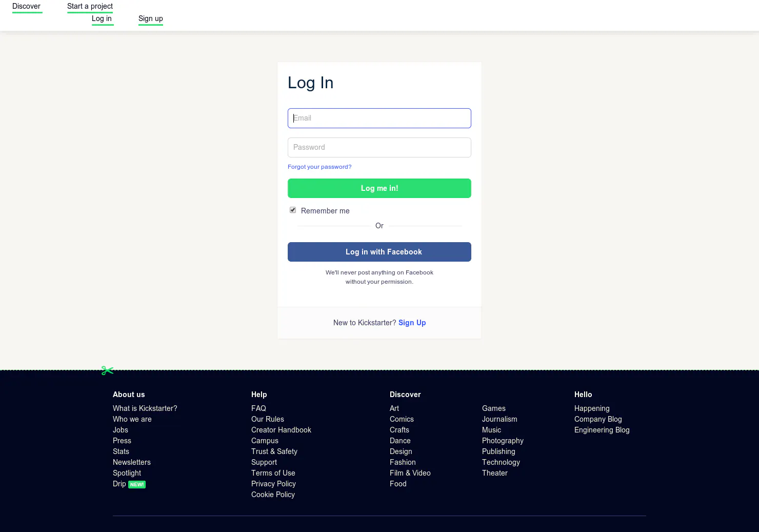This screenshot has width=759, height=532.
Task: Open Drip with the NEW! badge
Action: pyautogui.click(x=129, y=484)
